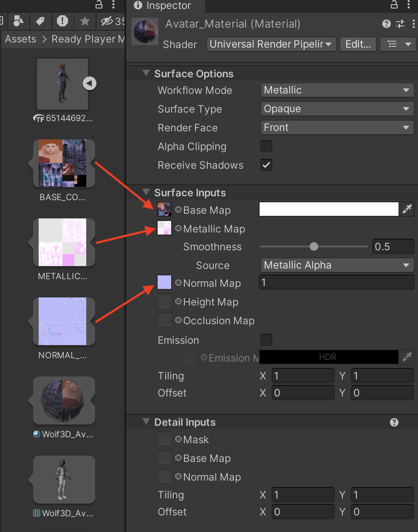Select the Wolf3D_Av prefab thumbnail

[x=63, y=479]
